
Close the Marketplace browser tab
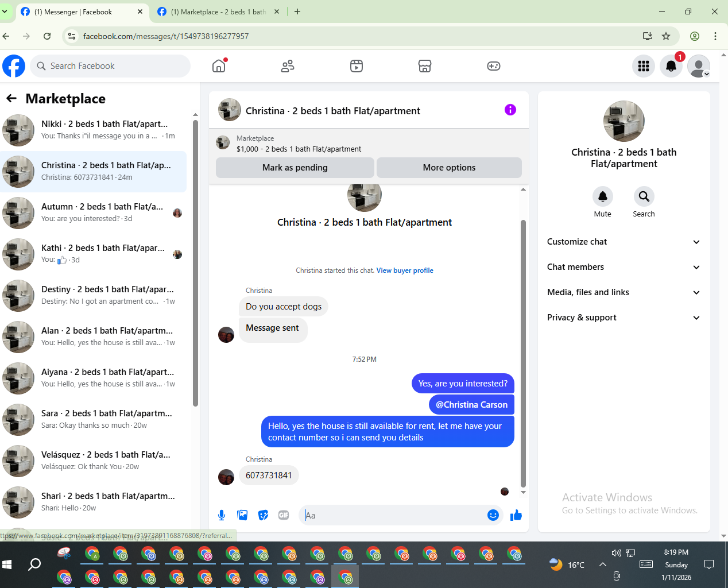click(x=277, y=11)
